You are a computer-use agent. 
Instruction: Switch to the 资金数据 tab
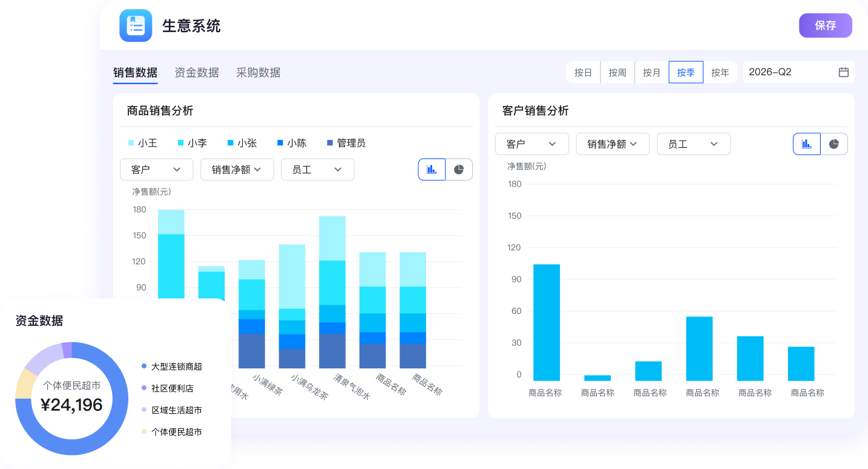[197, 73]
